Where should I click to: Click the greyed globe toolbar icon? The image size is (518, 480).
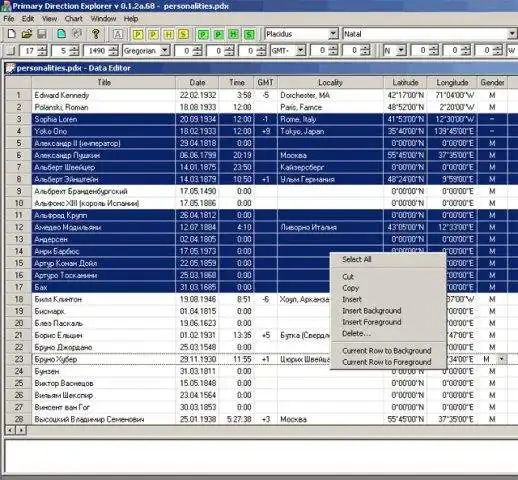(77, 34)
